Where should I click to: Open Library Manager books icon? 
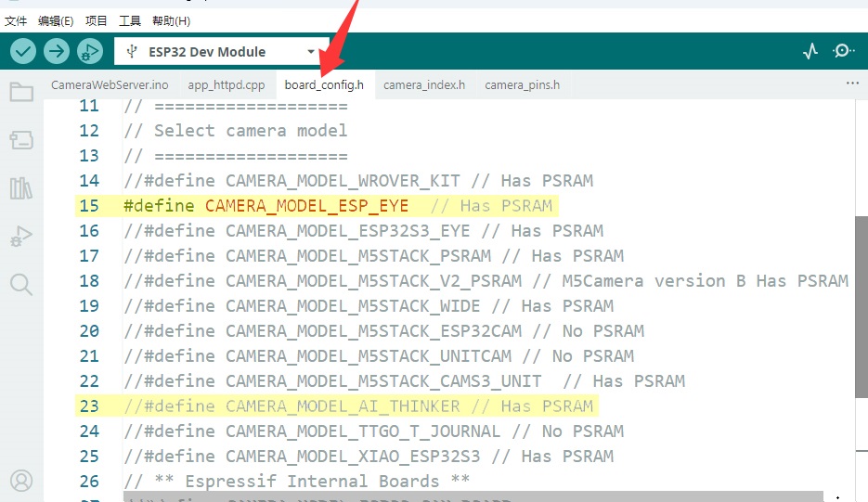point(21,188)
